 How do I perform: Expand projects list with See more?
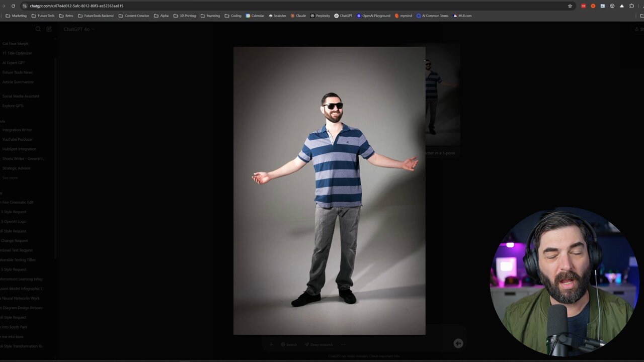pos(10,177)
